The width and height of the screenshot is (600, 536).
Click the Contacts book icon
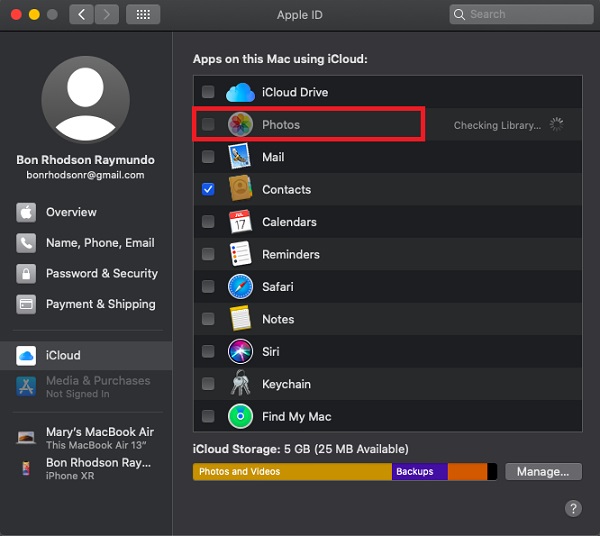[x=240, y=189]
